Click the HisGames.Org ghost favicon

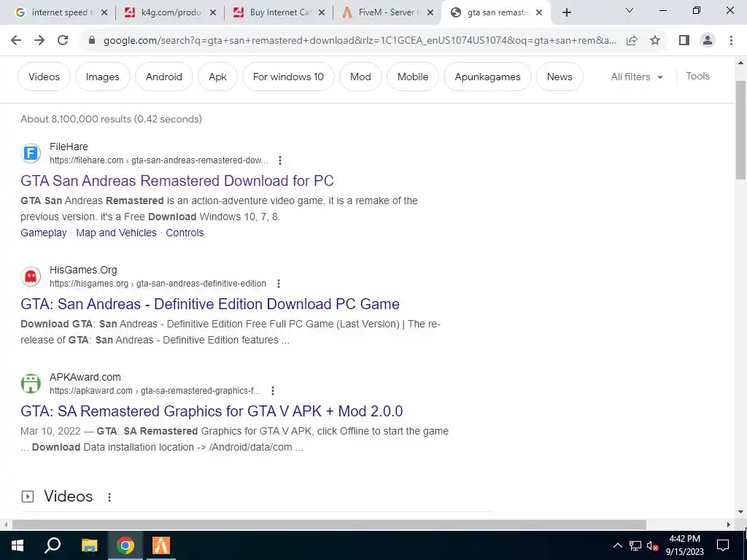31,276
